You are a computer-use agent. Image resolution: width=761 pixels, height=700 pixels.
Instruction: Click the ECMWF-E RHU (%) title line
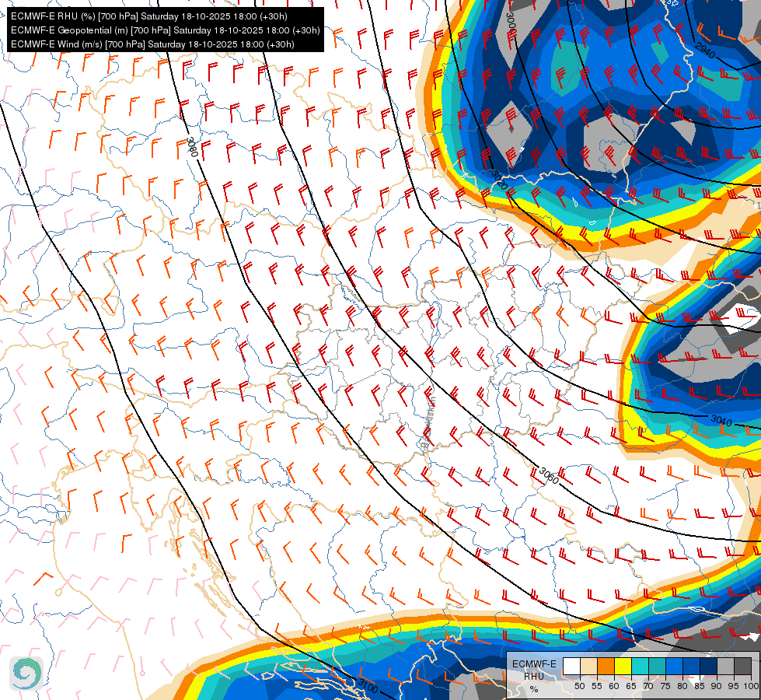pos(149,16)
